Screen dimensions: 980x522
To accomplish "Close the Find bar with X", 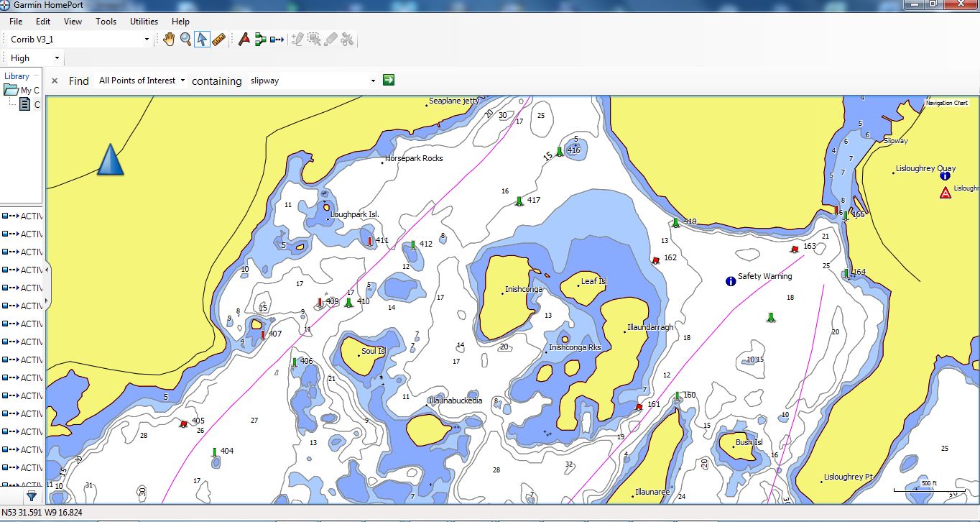I will point(55,81).
